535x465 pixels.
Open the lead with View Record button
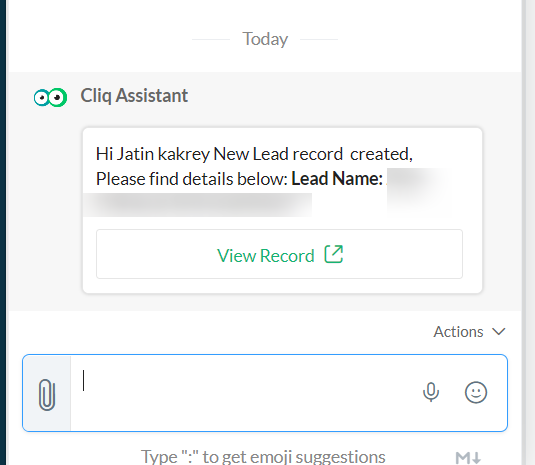point(279,254)
